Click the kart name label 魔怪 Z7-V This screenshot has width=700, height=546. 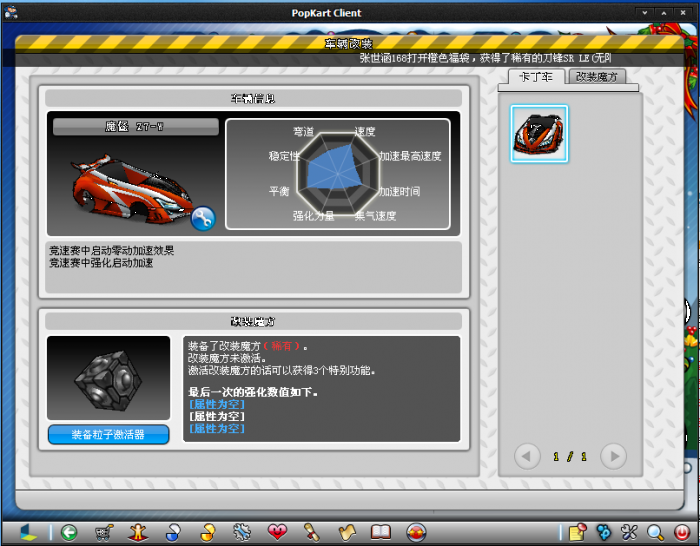tap(135, 126)
